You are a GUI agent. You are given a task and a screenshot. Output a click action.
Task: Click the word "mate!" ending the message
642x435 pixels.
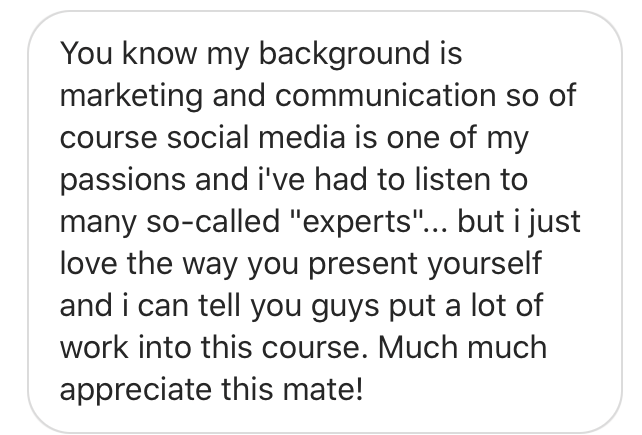pos(323,389)
